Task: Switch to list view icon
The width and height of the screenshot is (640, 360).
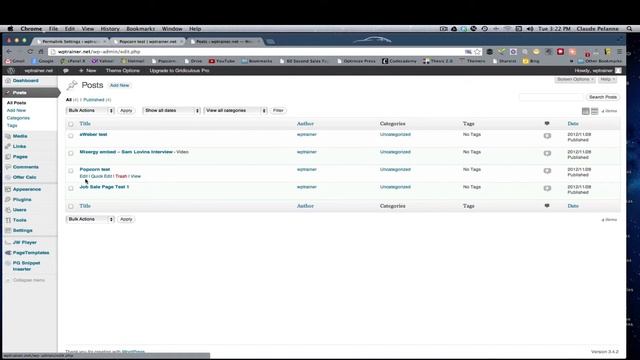Action: (x=585, y=111)
